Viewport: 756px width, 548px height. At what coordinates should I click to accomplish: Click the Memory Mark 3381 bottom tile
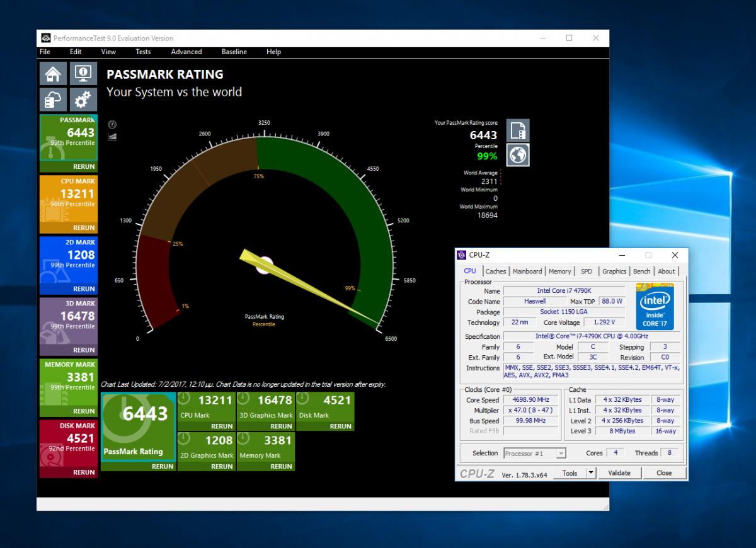click(x=265, y=447)
